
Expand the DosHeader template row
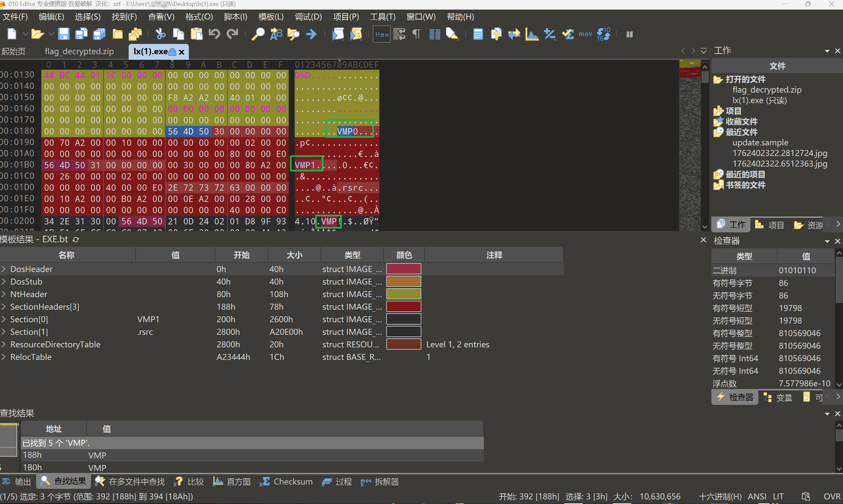(4, 269)
